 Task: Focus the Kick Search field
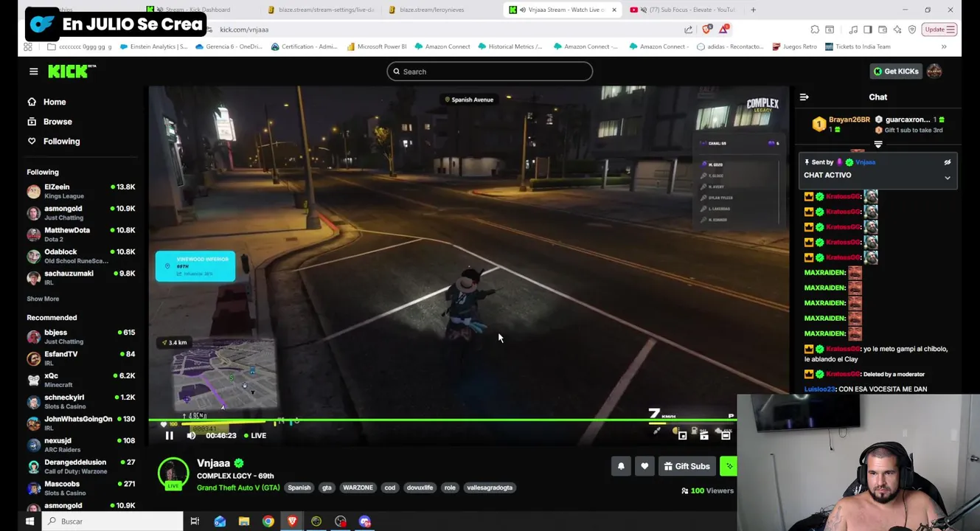(x=490, y=72)
